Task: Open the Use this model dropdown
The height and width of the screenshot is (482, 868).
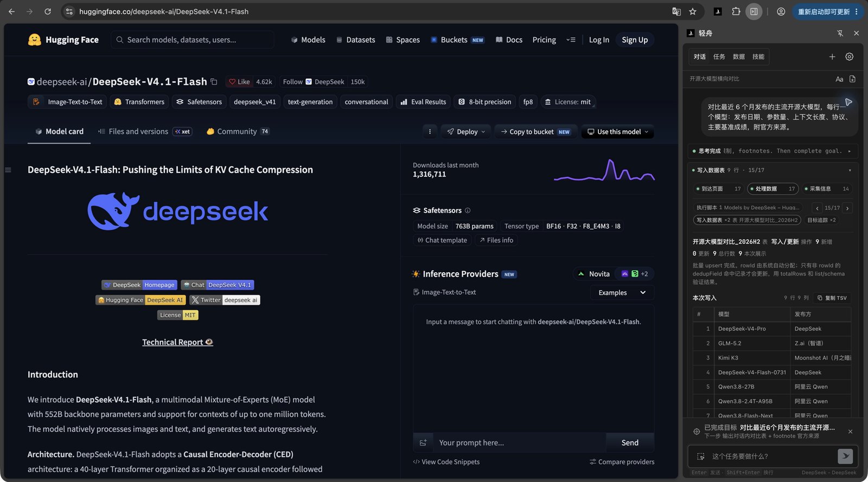Action: tap(617, 132)
